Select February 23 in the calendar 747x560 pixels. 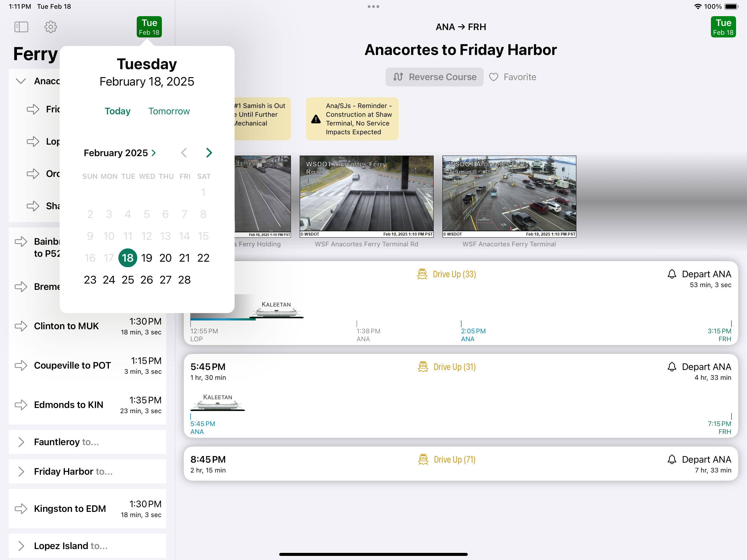[x=90, y=280]
